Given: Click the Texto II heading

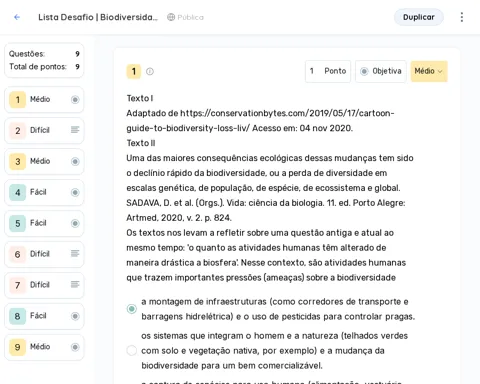Looking at the screenshot, I should [141, 143].
